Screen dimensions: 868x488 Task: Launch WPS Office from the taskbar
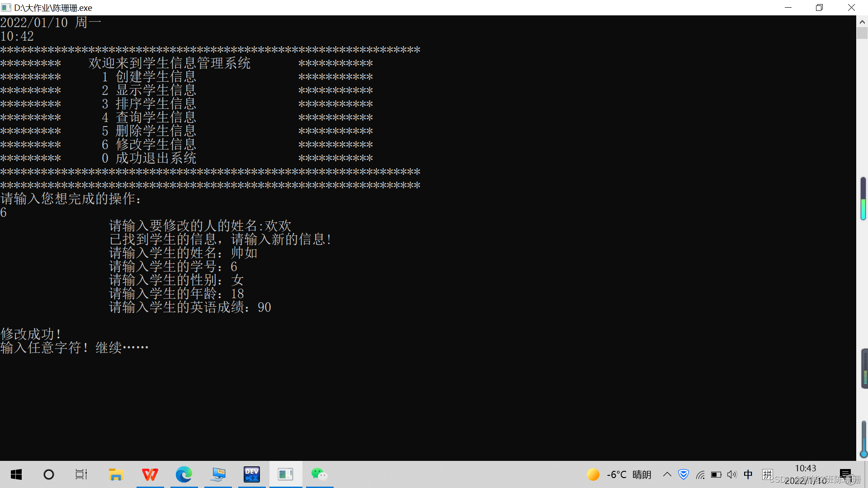pyautogui.click(x=150, y=474)
